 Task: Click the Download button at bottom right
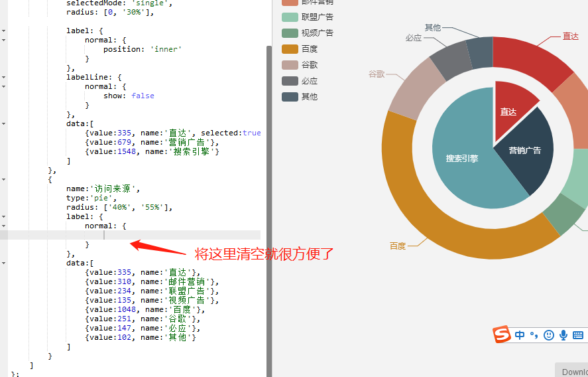coord(571,371)
